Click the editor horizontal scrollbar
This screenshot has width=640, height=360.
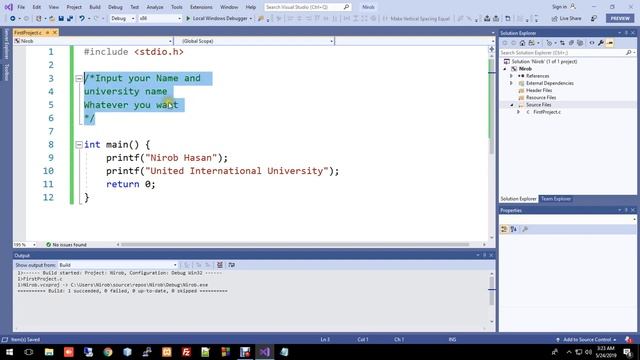coord(295,244)
